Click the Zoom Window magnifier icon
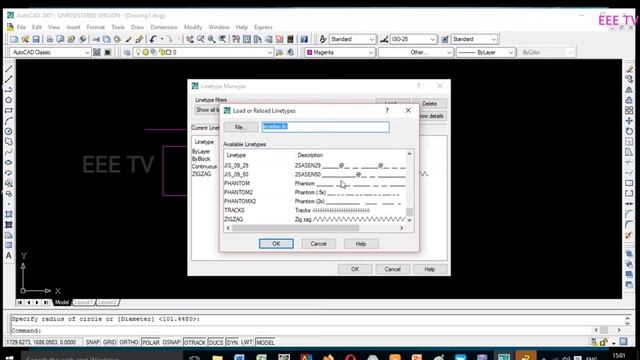 click(211, 39)
